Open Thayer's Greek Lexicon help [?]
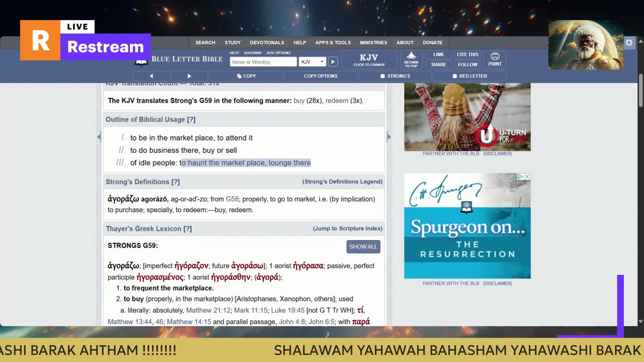 coord(188,229)
